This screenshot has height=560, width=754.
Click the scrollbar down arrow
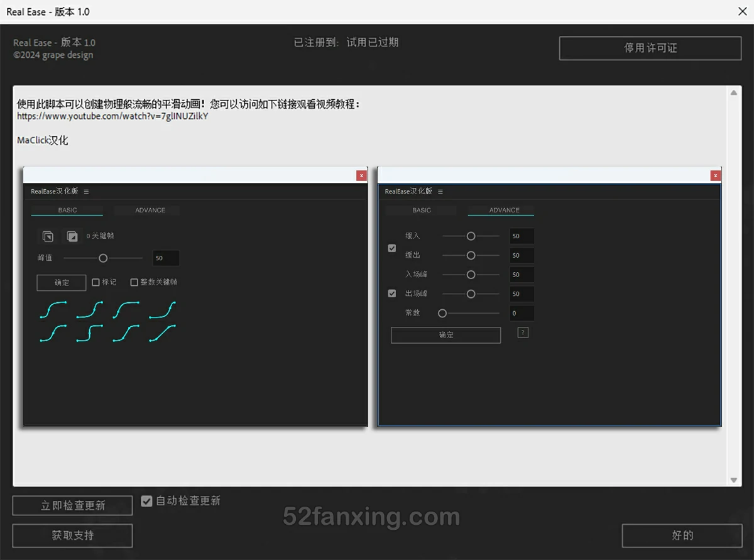[x=733, y=480]
